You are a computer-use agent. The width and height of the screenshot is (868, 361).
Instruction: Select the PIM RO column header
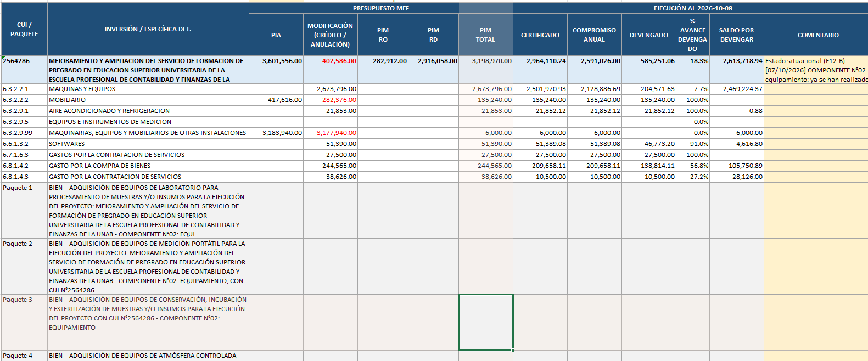[x=383, y=35]
